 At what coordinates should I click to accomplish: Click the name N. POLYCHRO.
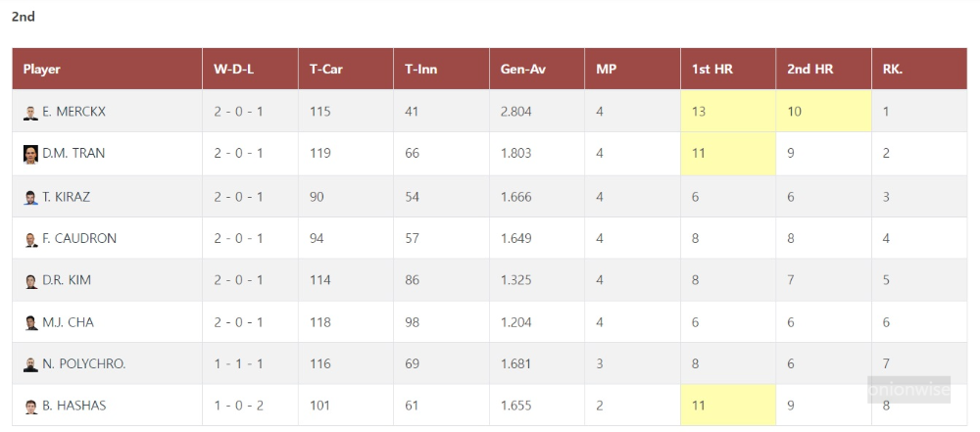point(84,363)
